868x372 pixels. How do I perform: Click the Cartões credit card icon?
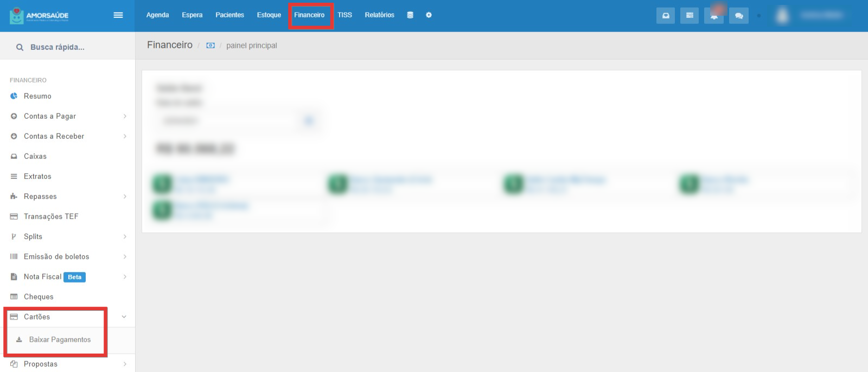point(14,317)
